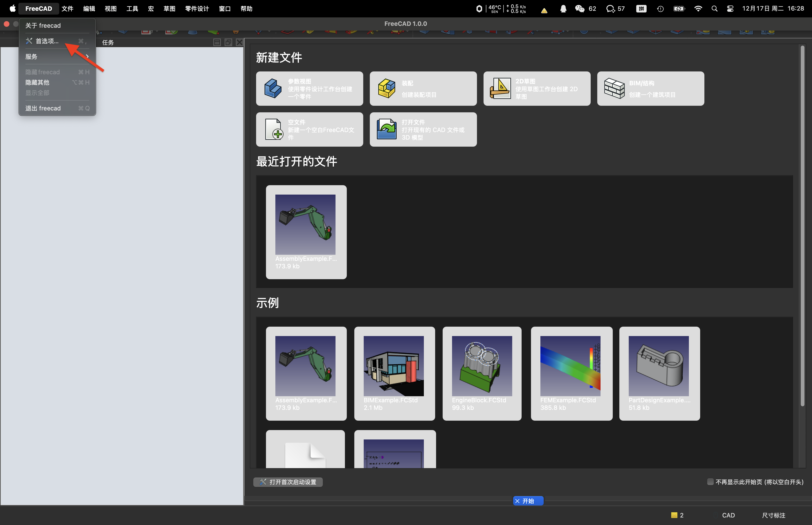Click the clock showing 12月17日 周二 16:28

coord(773,8)
